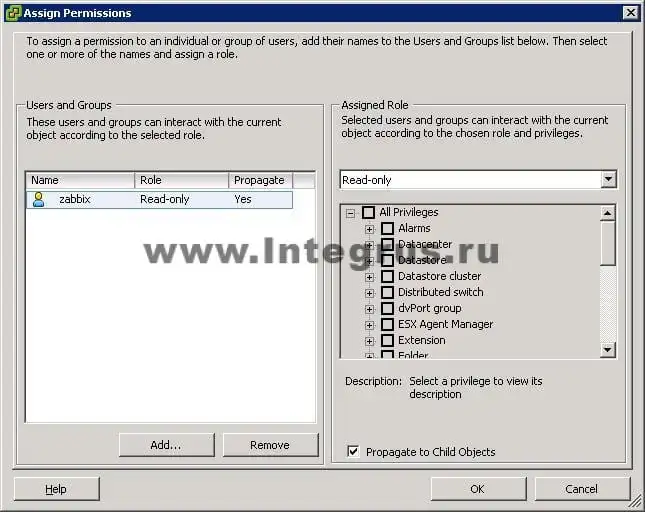
Task: Close the Assign Permissions dialog
Action: point(629,12)
